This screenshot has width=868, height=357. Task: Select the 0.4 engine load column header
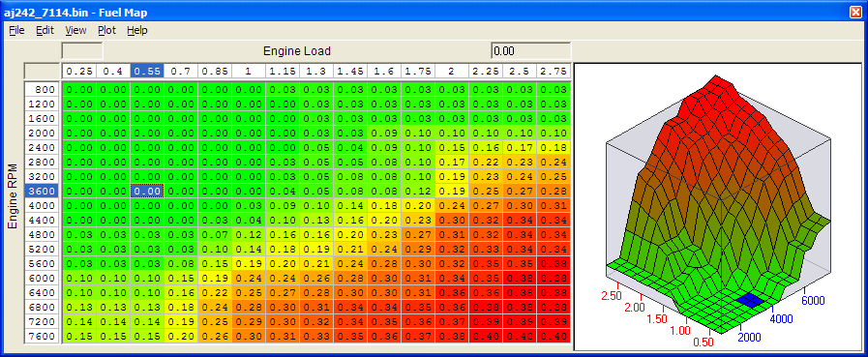point(113,71)
